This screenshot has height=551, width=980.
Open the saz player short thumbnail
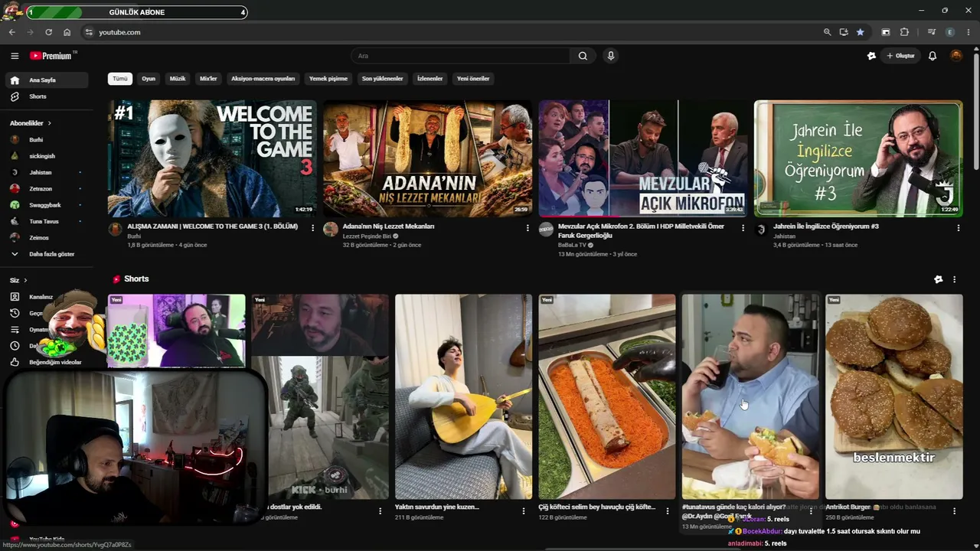click(x=463, y=396)
